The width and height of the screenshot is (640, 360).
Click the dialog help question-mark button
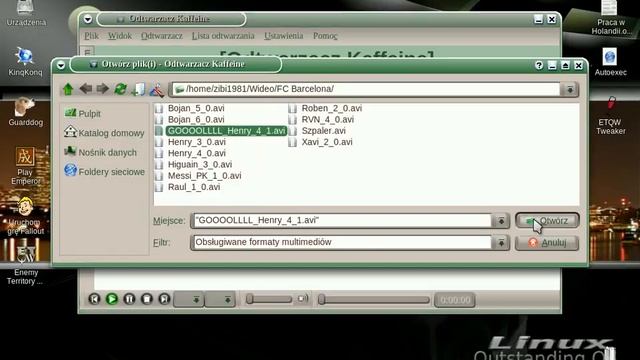pos(539,65)
